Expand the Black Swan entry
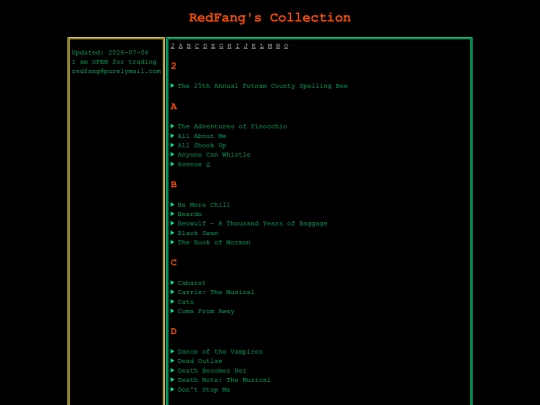The width and height of the screenshot is (540, 405). 194,233
